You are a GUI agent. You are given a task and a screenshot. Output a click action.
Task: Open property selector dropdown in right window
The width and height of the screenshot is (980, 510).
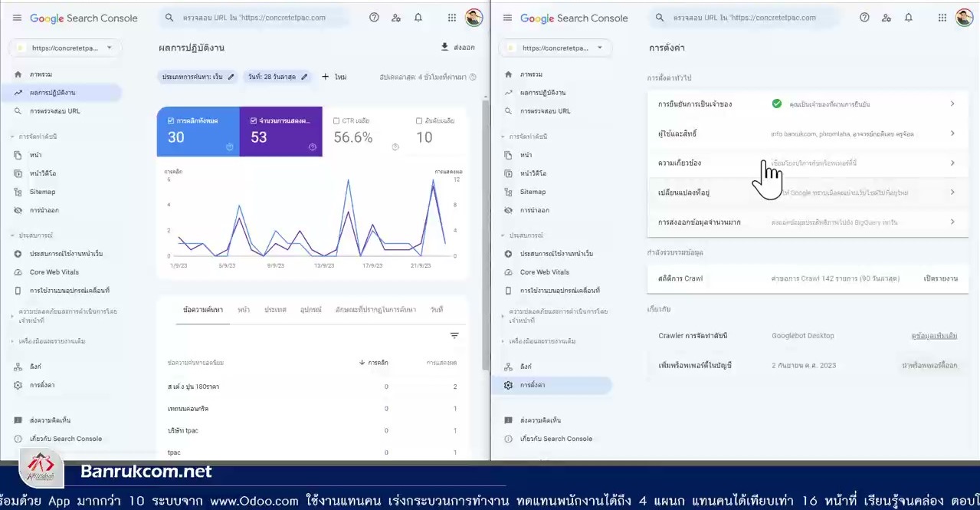tap(555, 48)
